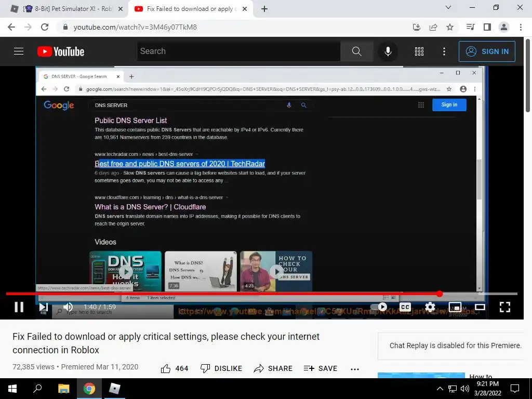The height and width of the screenshot is (399, 532).
Task: Share this page icon in address bar
Action: (x=433, y=27)
